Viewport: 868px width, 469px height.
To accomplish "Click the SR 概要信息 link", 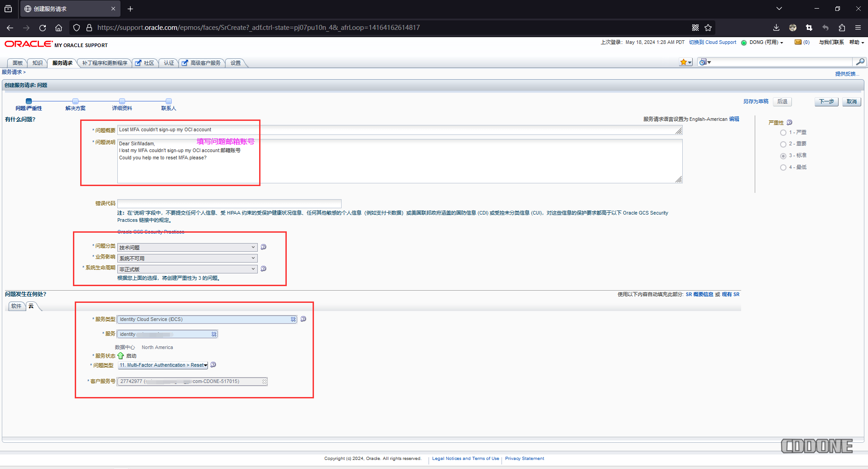I will [699, 294].
